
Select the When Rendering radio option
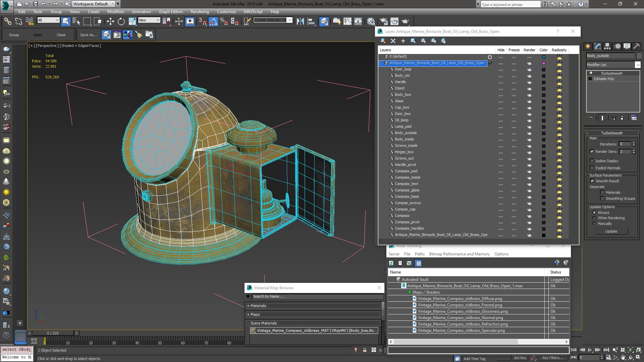594,218
